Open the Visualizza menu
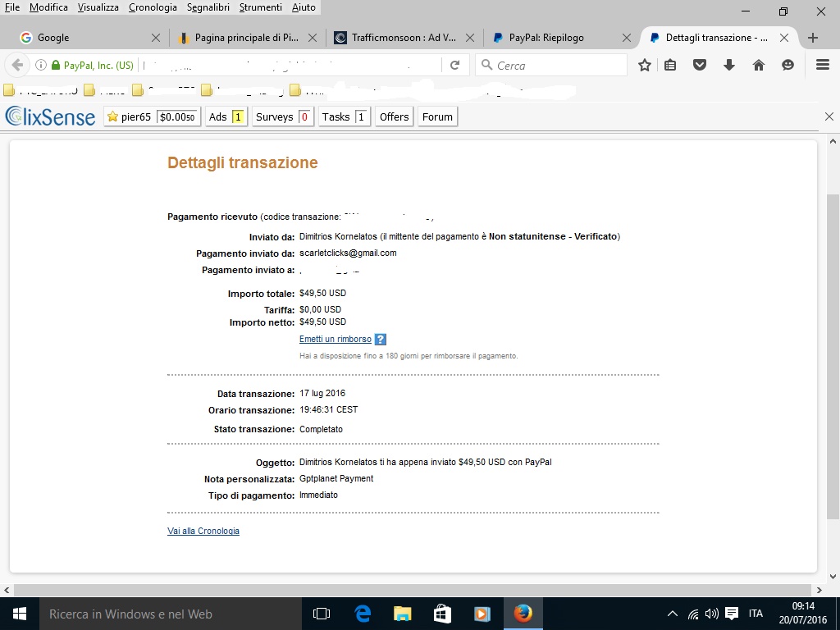840x630 pixels. (x=98, y=7)
